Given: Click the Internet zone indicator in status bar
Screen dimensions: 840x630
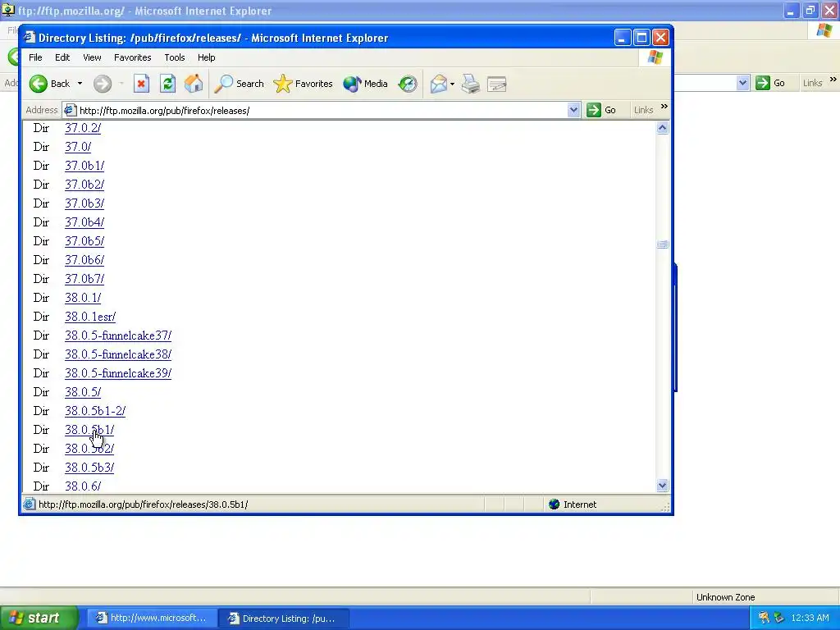Looking at the screenshot, I should [573, 504].
